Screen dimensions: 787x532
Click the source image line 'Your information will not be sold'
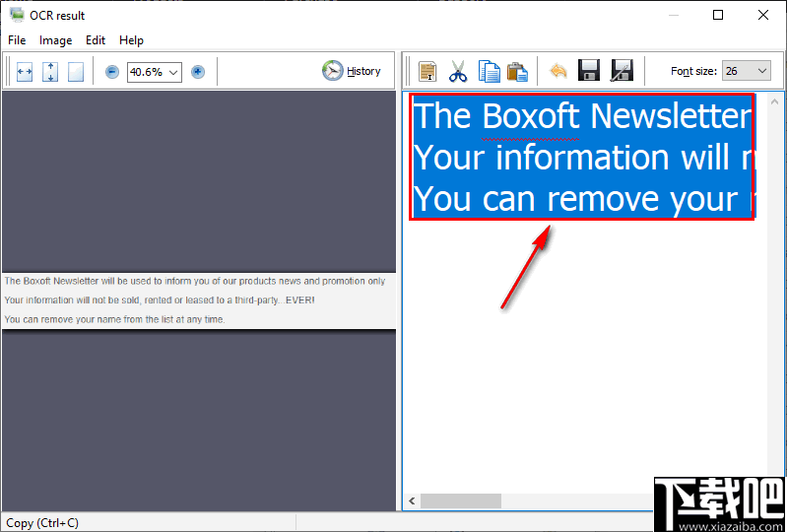tap(160, 300)
